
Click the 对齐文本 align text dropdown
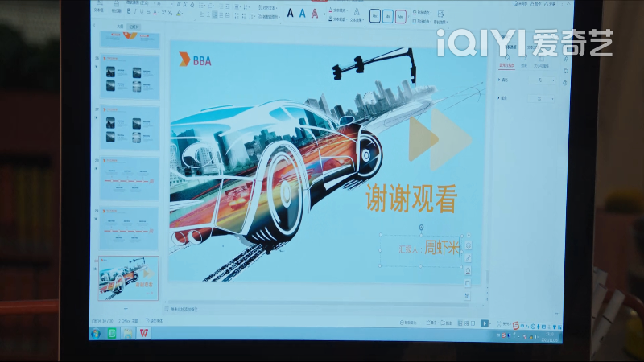pyautogui.click(x=267, y=8)
